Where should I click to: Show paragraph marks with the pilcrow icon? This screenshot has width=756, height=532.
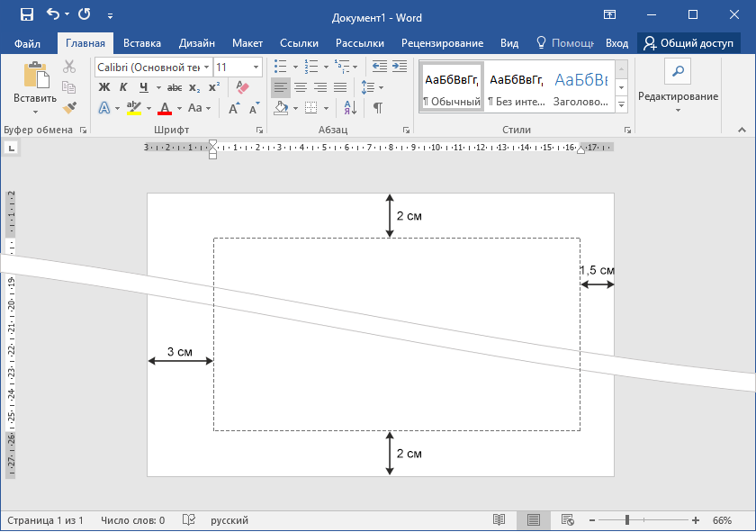(x=378, y=108)
